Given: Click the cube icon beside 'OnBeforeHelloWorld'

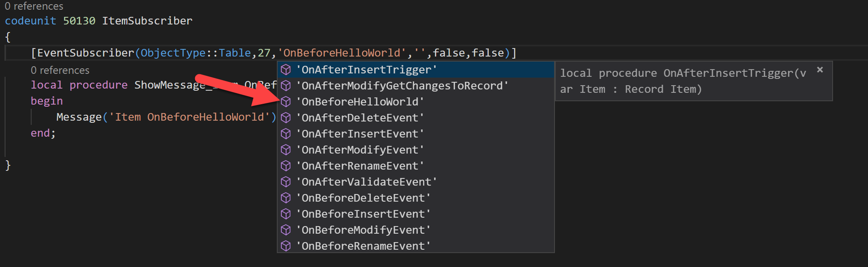Looking at the screenshot, I should [x=286, y=101].
